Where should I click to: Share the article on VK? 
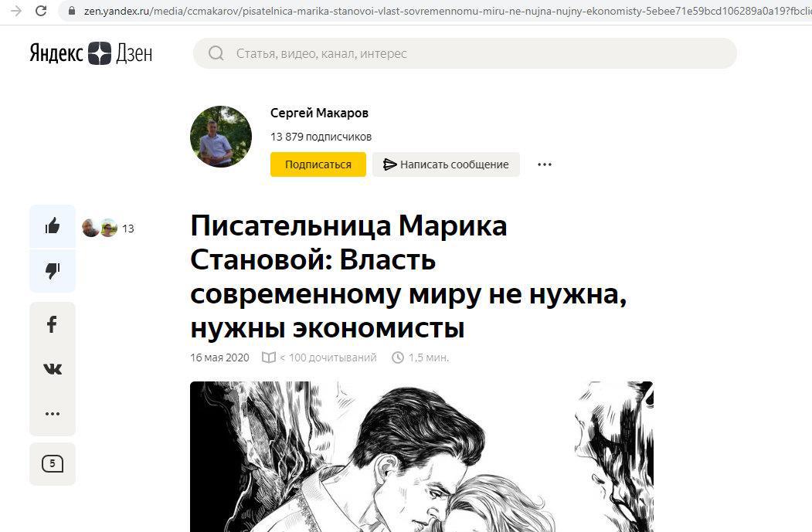(x=53, y=368)
